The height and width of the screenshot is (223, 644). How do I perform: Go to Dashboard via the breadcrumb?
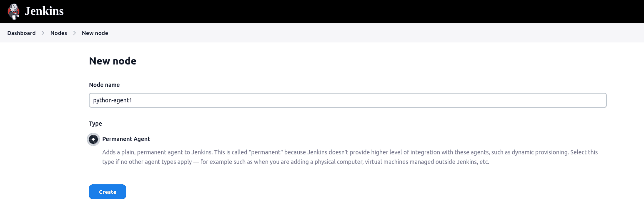coord(21,33)
